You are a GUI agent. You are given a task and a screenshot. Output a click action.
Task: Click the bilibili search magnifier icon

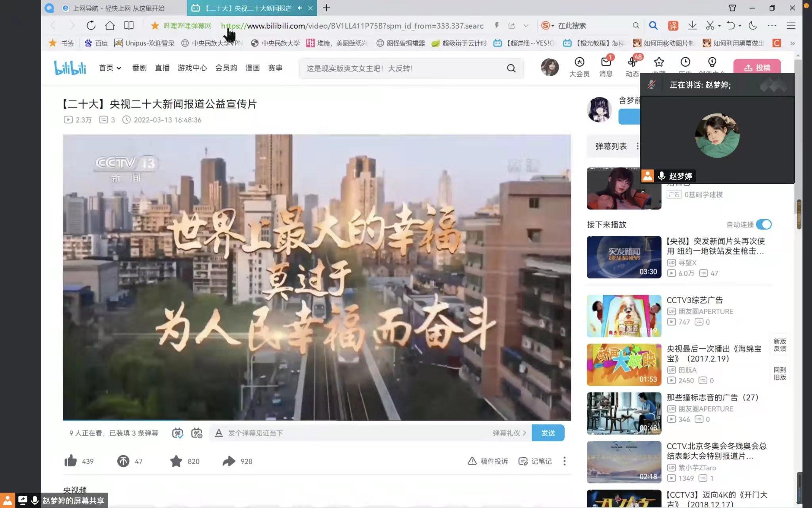coord(511,68)
